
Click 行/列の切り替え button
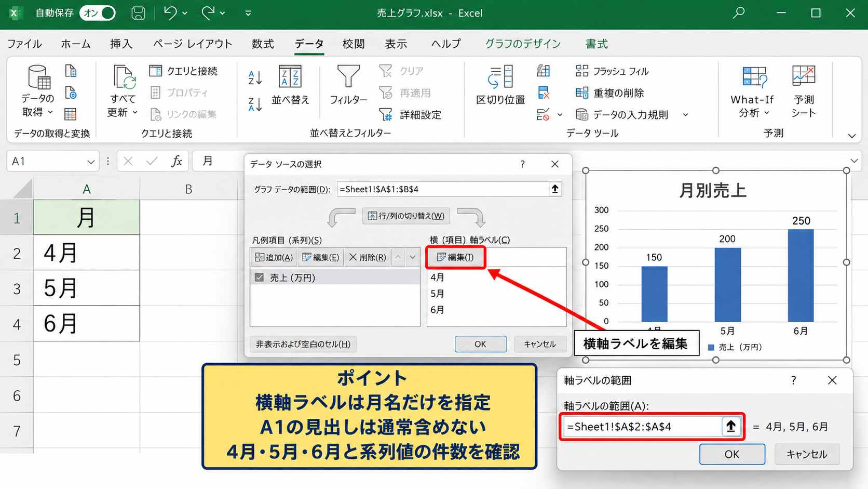(406, 216)
